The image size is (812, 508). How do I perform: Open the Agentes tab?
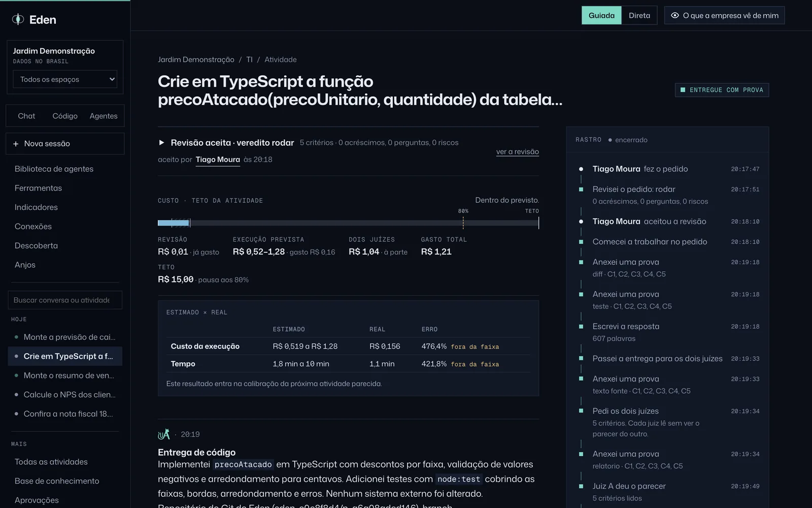(x=104, y=116)
